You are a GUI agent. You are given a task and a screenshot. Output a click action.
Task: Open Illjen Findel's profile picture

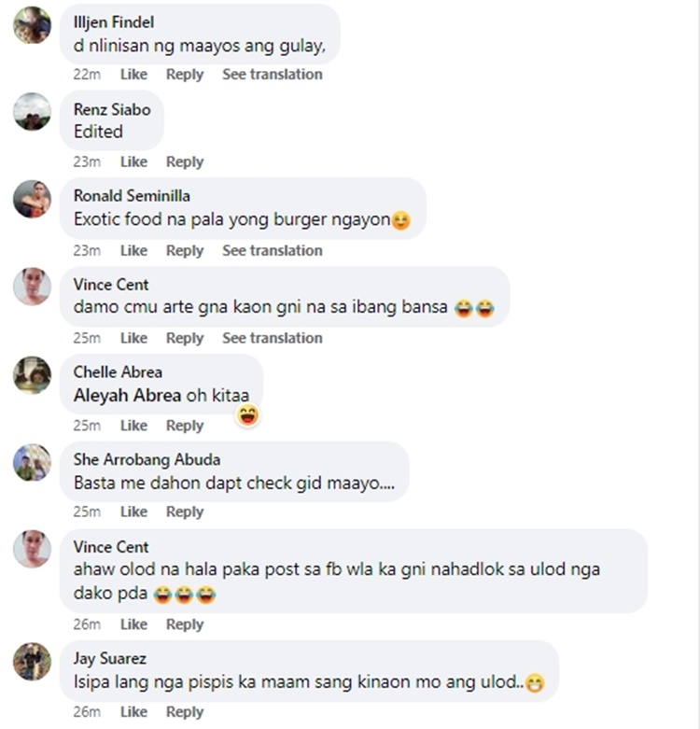click(32, 25)
